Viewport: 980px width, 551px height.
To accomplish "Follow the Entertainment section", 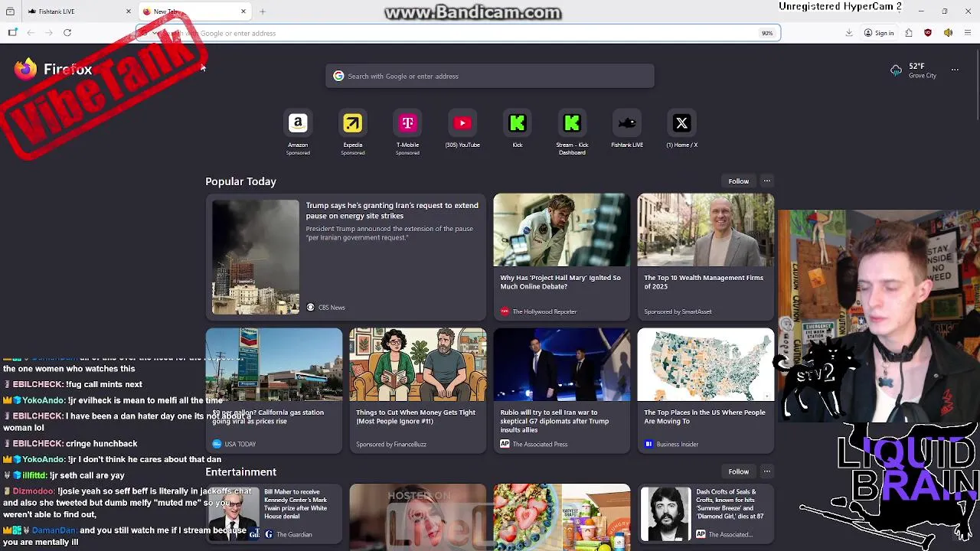I will (739, 471).
